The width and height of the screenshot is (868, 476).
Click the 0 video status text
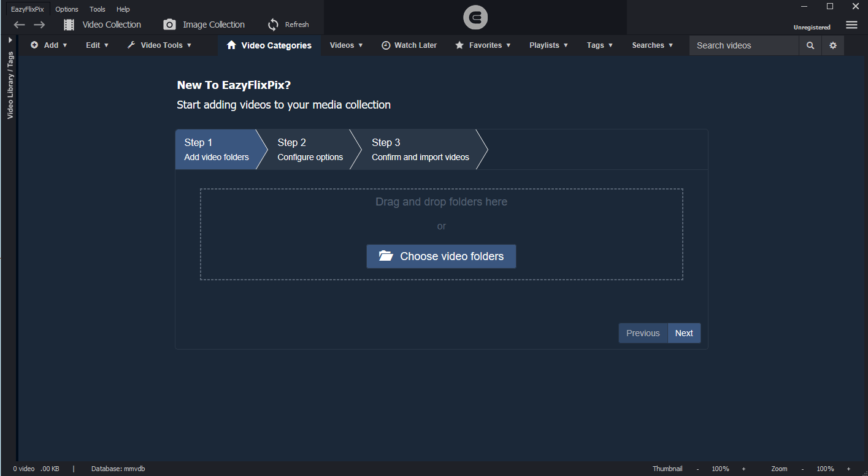point(24,469)
